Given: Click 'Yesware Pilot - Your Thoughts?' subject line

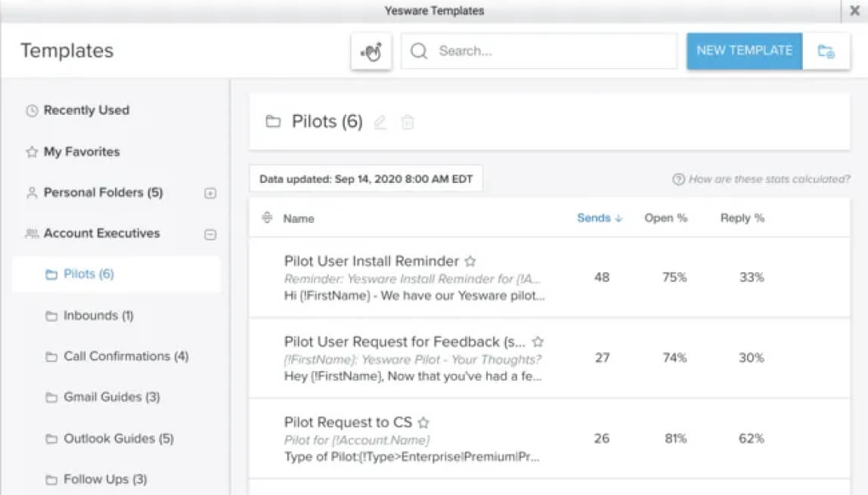Looking at the screenshot, I should (x=412, y=360).
